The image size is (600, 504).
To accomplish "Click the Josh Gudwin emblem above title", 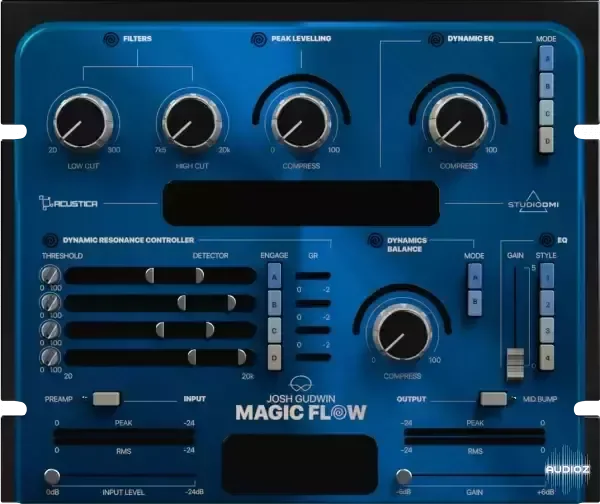I will tap(301, 384).
